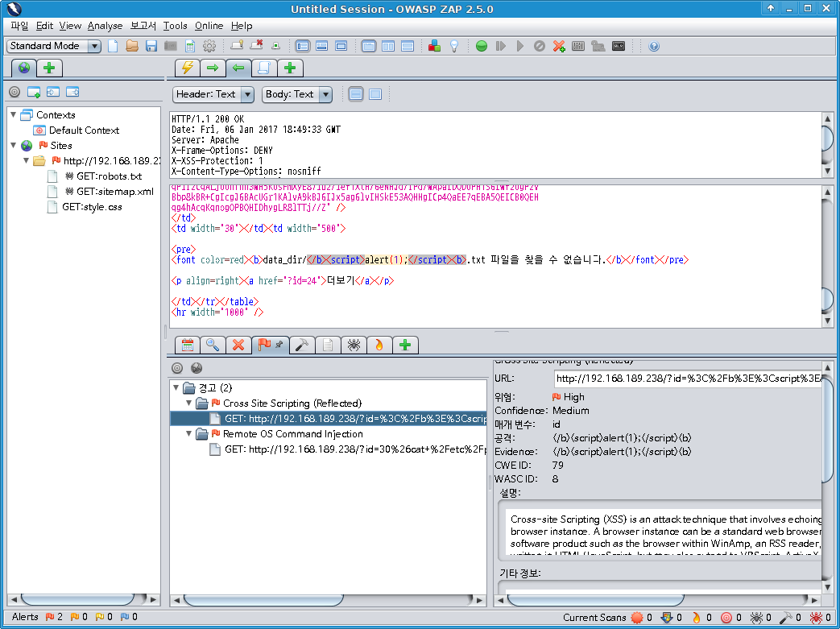
Task: Open the Output document tab
Action: click(328, 345)
